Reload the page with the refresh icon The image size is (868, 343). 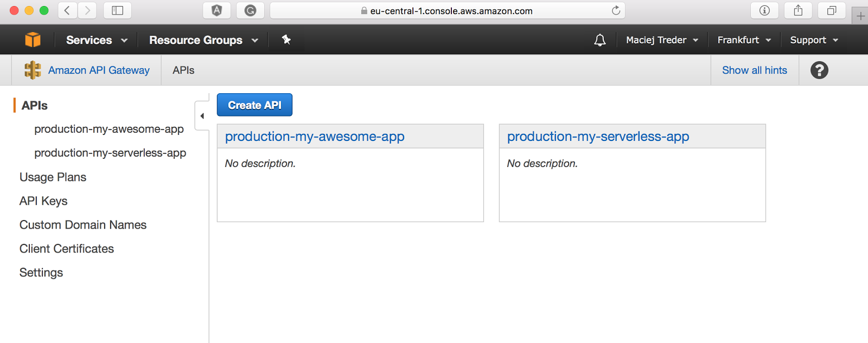[x=616, y=10]
